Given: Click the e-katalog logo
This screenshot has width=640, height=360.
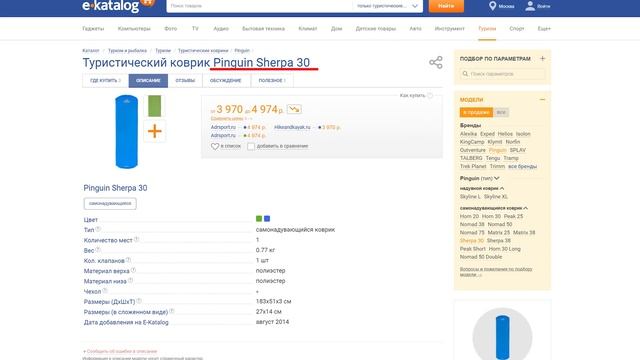Looking at the screenshot, I should point(118,5).
